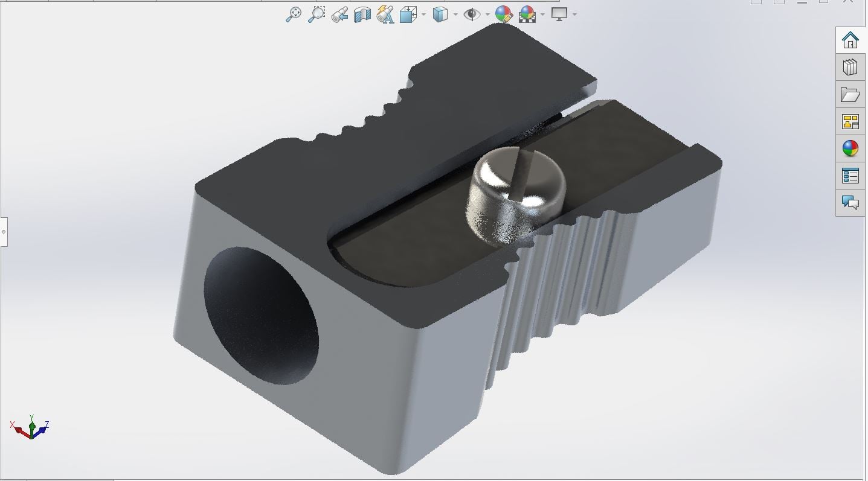
Task: Click the Apply Scene icon
Action: [x=527, y=14]
